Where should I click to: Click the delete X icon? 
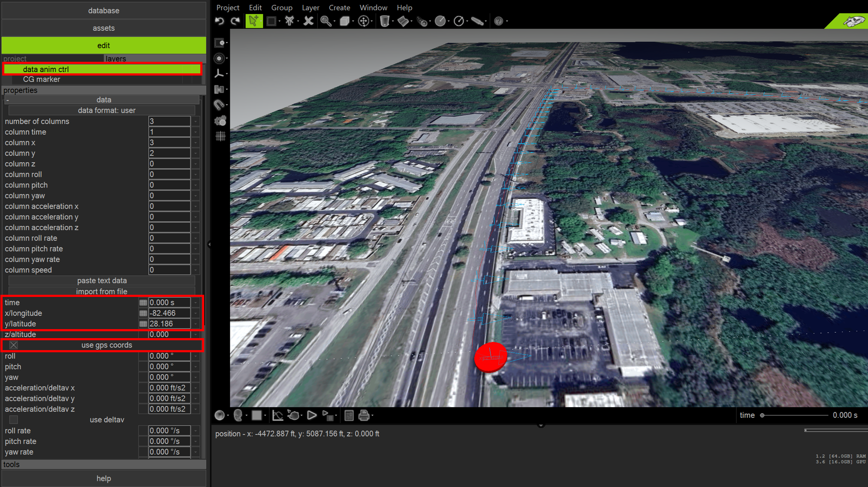(308, 21)
